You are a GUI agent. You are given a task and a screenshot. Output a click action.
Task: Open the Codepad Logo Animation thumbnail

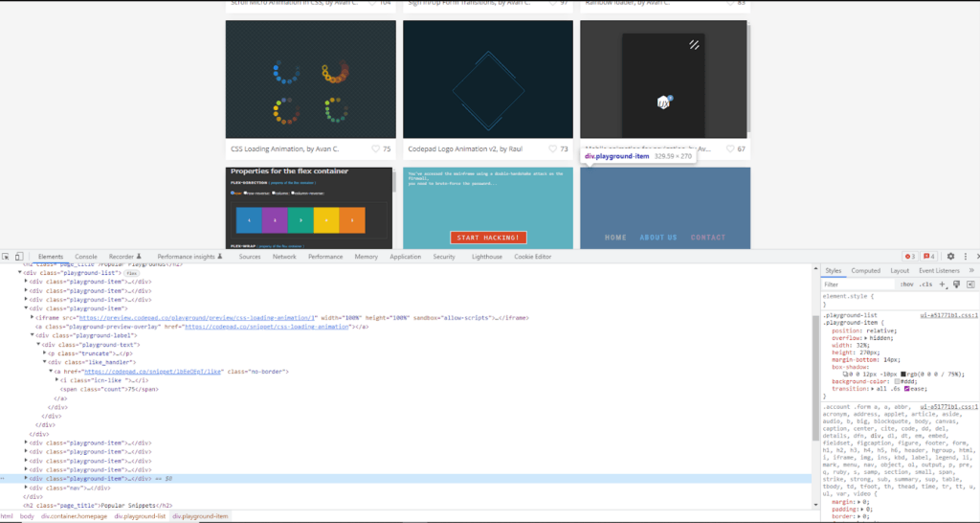pos(488,79)
